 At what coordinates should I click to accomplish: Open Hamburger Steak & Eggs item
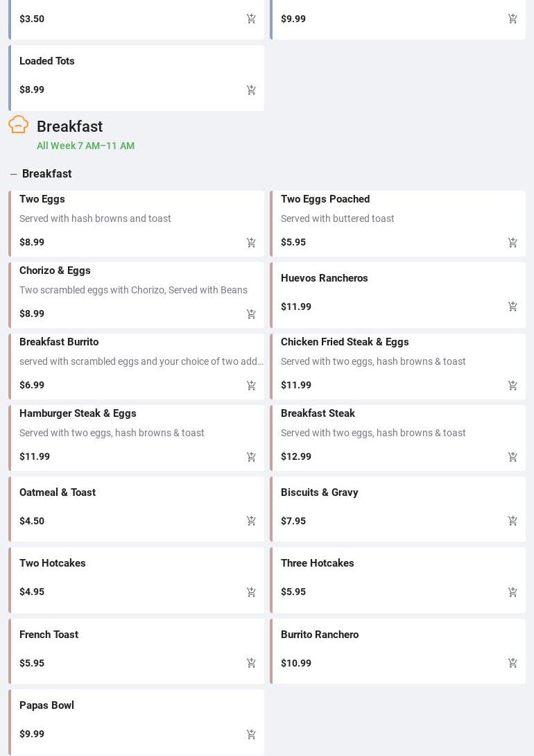point(78,414)
